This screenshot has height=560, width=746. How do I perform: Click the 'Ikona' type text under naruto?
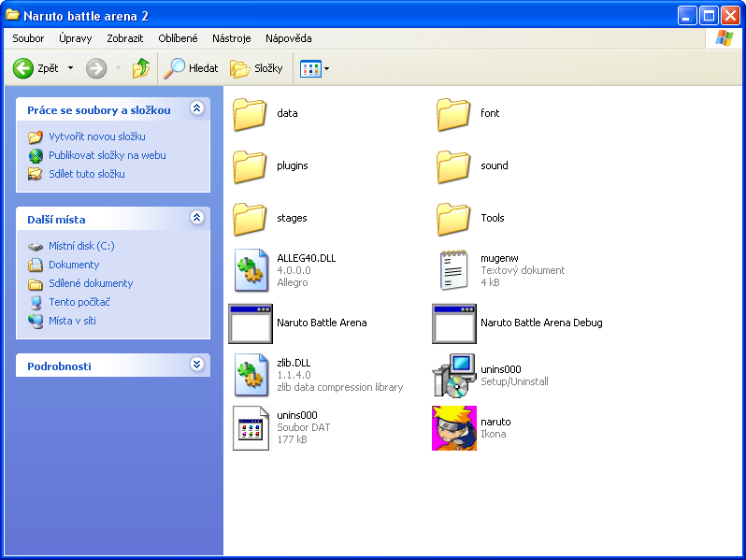pyautogui.click(x=494, y=434)
